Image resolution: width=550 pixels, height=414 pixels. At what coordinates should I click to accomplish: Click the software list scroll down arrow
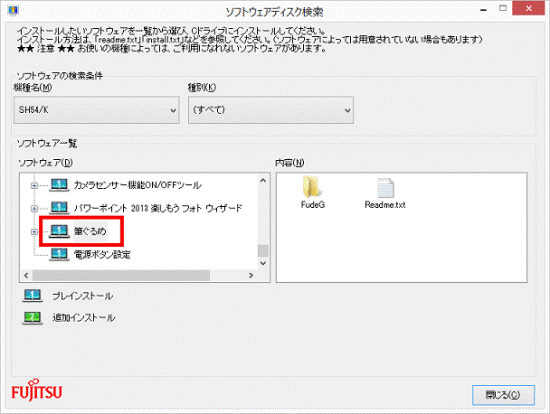[263, 263]
